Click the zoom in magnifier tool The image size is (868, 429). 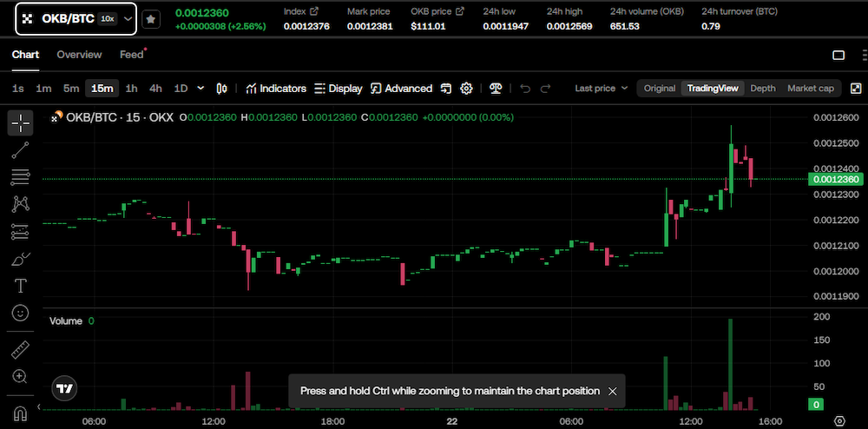click(x=20, y=377)
